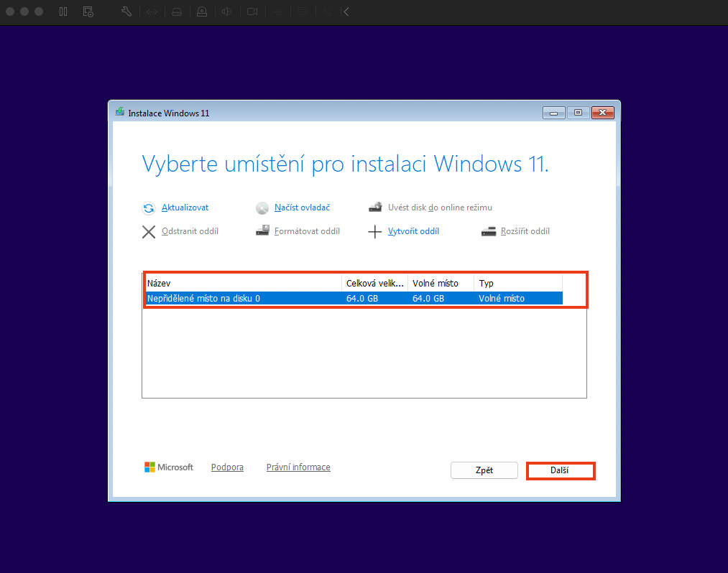Click the hard disk icon in VM toolbar

click(x=177, y=11)
